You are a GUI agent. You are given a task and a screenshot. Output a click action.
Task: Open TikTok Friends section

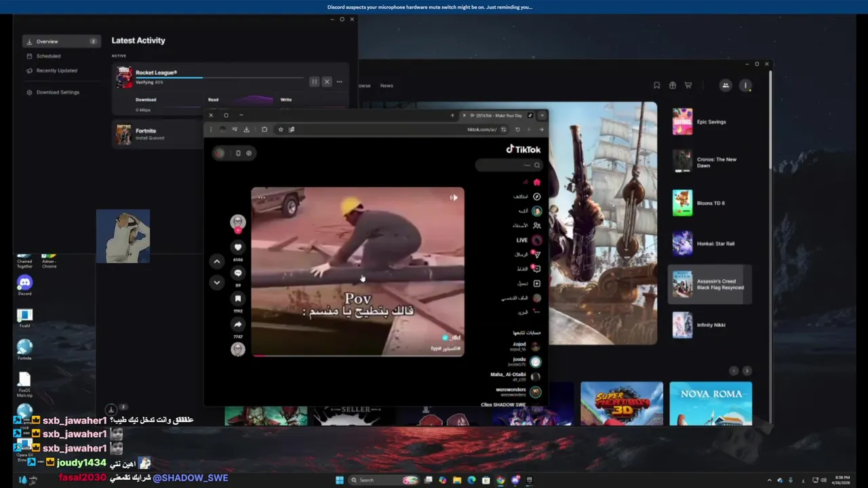527,226
